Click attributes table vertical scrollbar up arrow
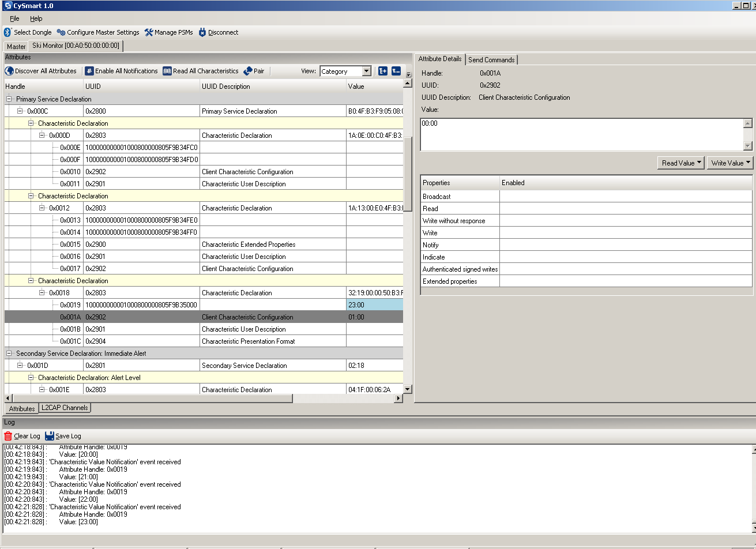This screenshot has width=756, height=549. coord(408,84)
